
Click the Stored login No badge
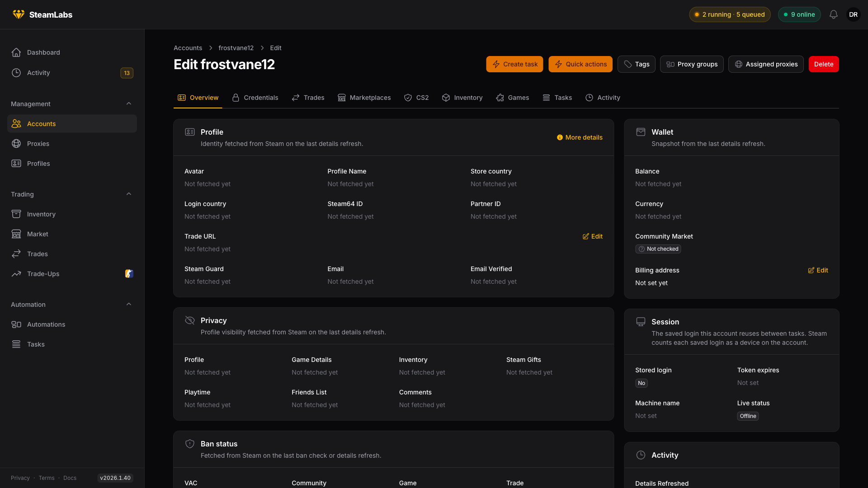(x=642, y=383)
